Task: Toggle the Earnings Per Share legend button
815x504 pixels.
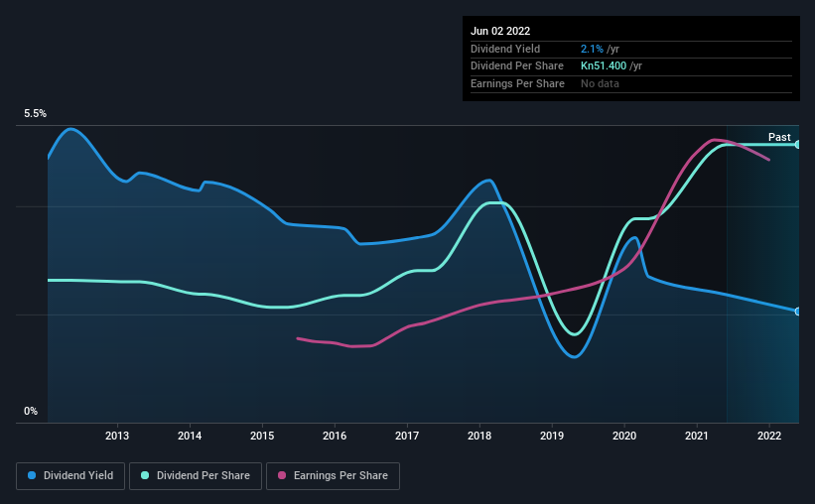Action: [333, 476]
